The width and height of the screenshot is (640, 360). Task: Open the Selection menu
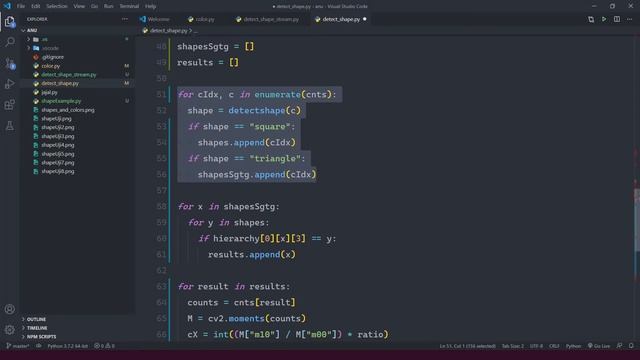pyautogui.click(x=57, y=6)
